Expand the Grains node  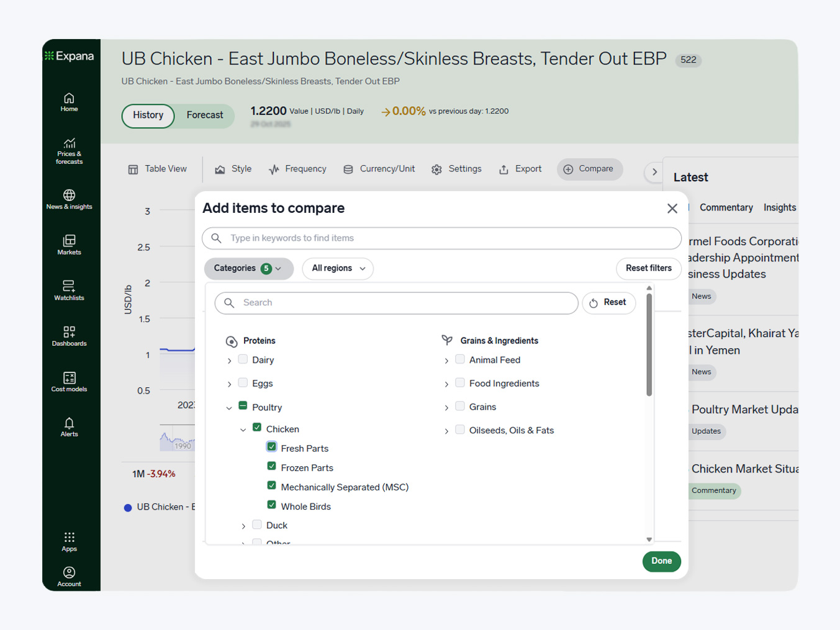tap(446, 408)
